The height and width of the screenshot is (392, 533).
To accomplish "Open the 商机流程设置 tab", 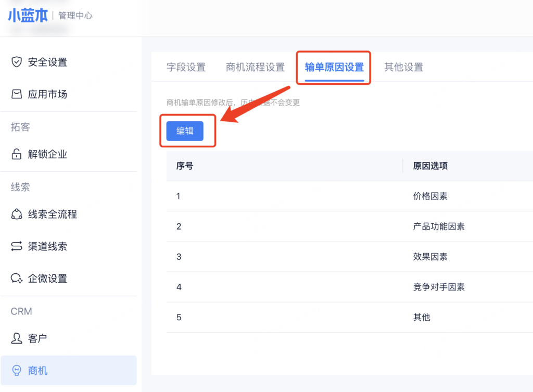I will 255,67.
